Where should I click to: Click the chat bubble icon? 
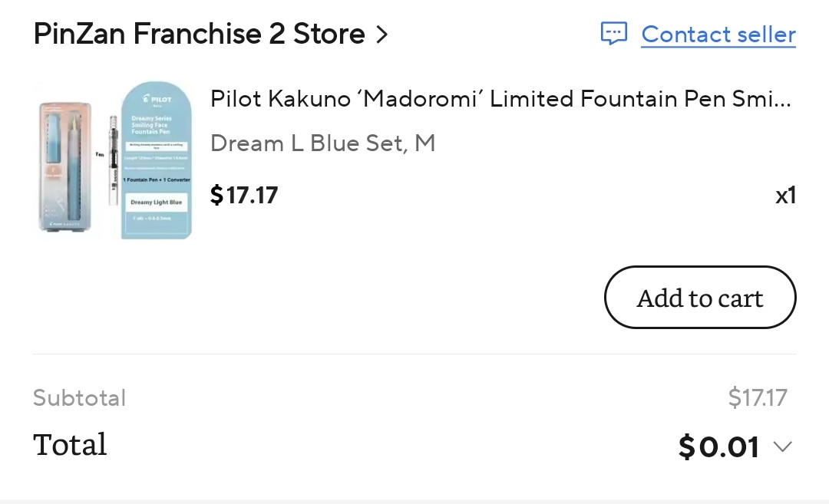[x=613, y=34]
